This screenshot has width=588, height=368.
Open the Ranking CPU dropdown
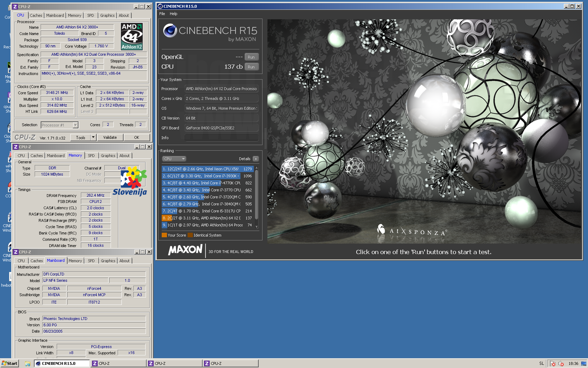(174, 159)
